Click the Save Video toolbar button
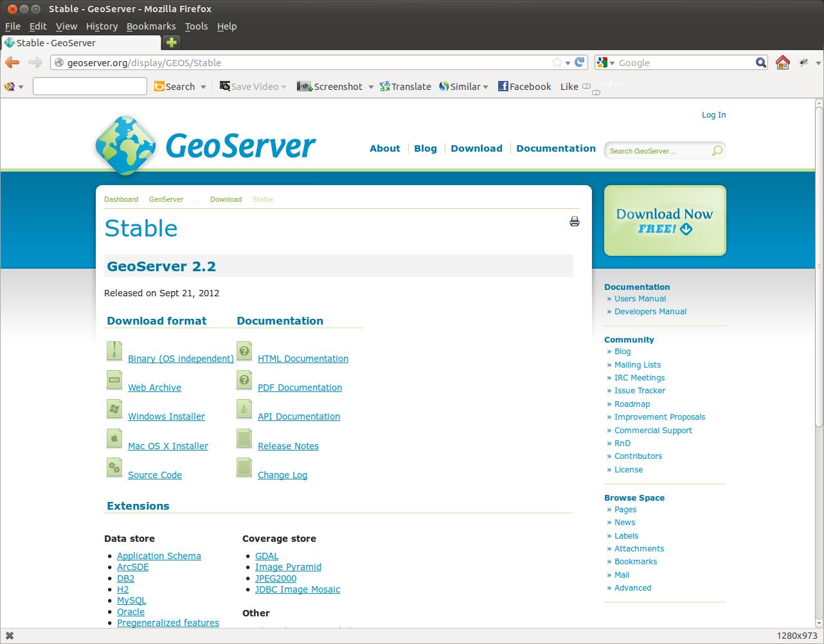Viewport: 824px width, 644px height. pos(249,86)
